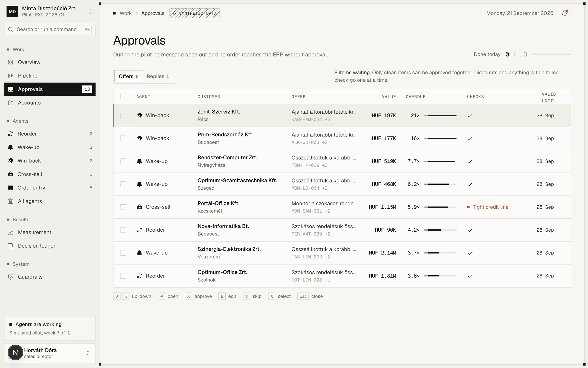Check the Prím-Rendszerház Kft. row checkbox
588x368 pixels.
click(123, 138)
